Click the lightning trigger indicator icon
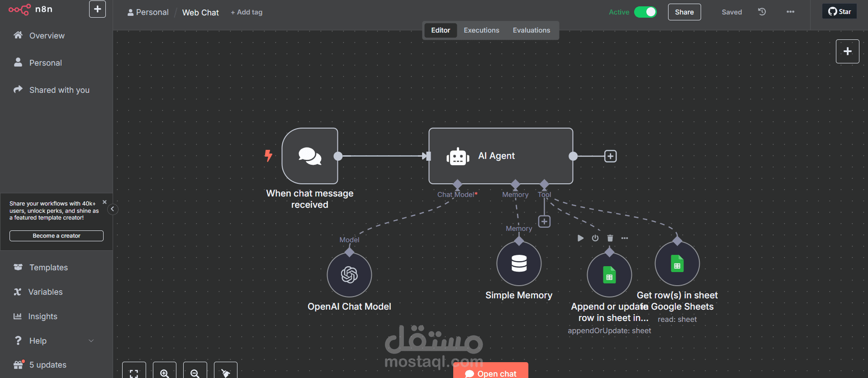 coord(268,156)
